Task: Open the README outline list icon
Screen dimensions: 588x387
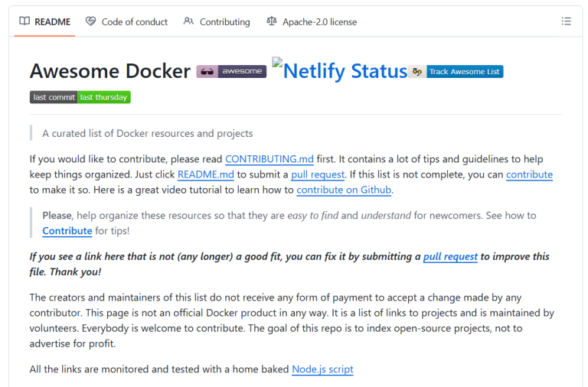Action: point(566,21)
